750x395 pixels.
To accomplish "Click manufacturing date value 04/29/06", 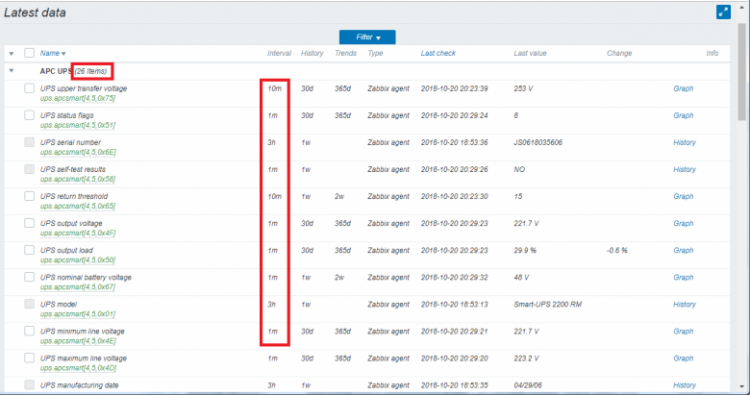I will pos(528,385).
